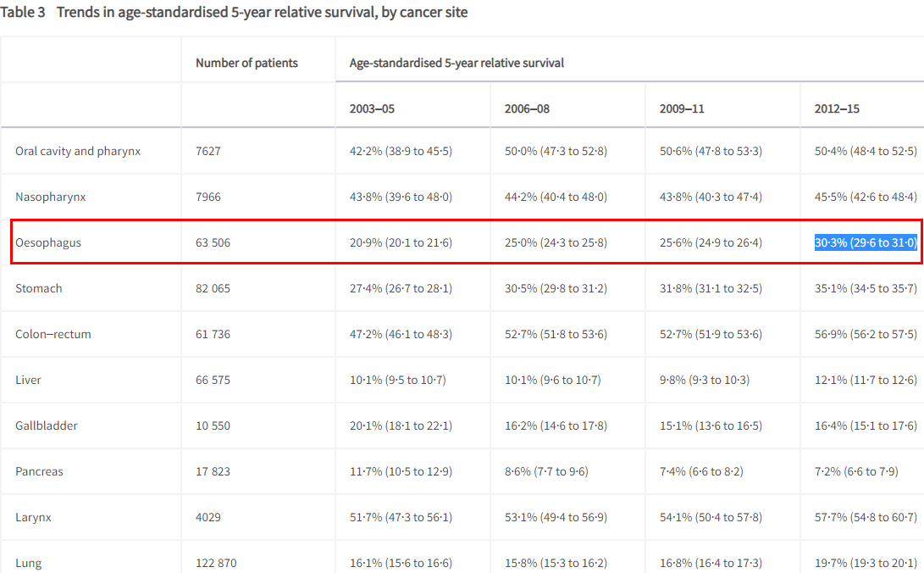Click the 2009–11 period column header
This screenshot has height=573, width=924.
point(682,108)
